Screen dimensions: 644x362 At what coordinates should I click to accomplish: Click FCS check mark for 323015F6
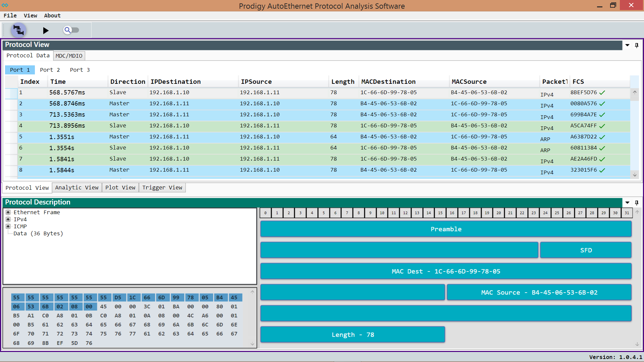[x=602, y=170]
